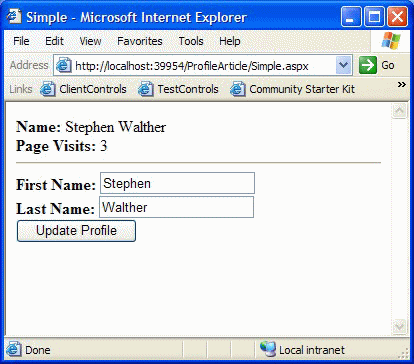Open the Favorites menu
This screenshot has height=364, width=414.
coord(140,41)
